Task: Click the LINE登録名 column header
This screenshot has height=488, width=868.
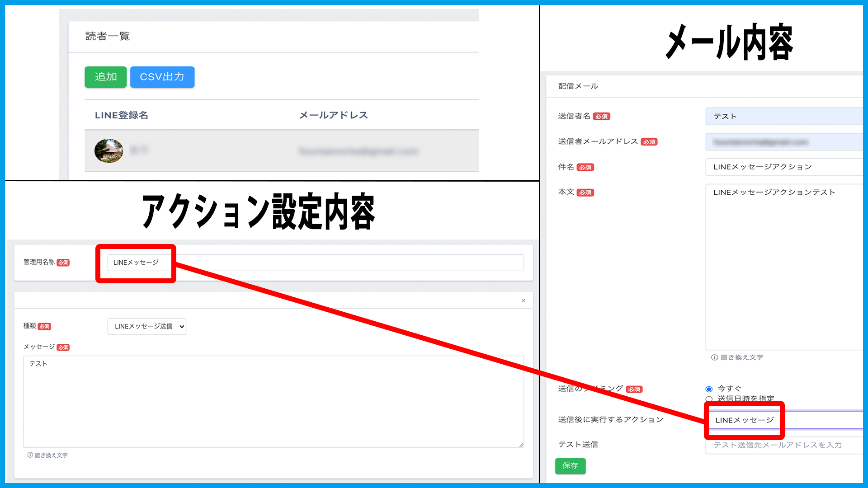Action: (121, 115)
